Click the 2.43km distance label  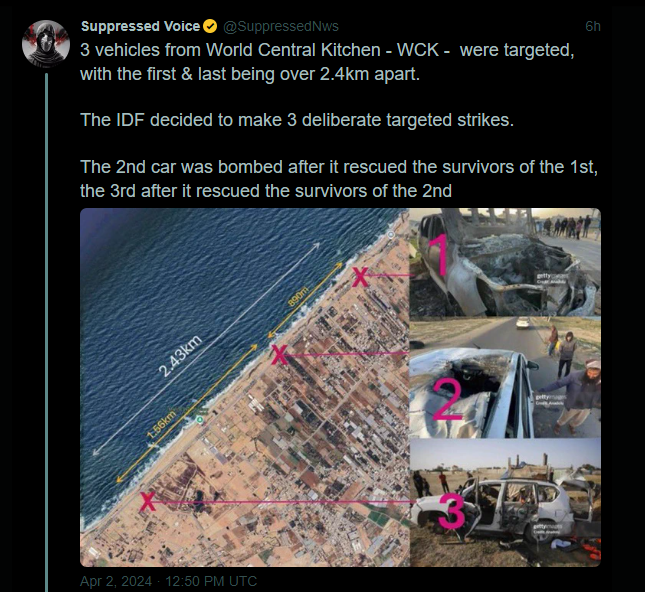(180, 356)
